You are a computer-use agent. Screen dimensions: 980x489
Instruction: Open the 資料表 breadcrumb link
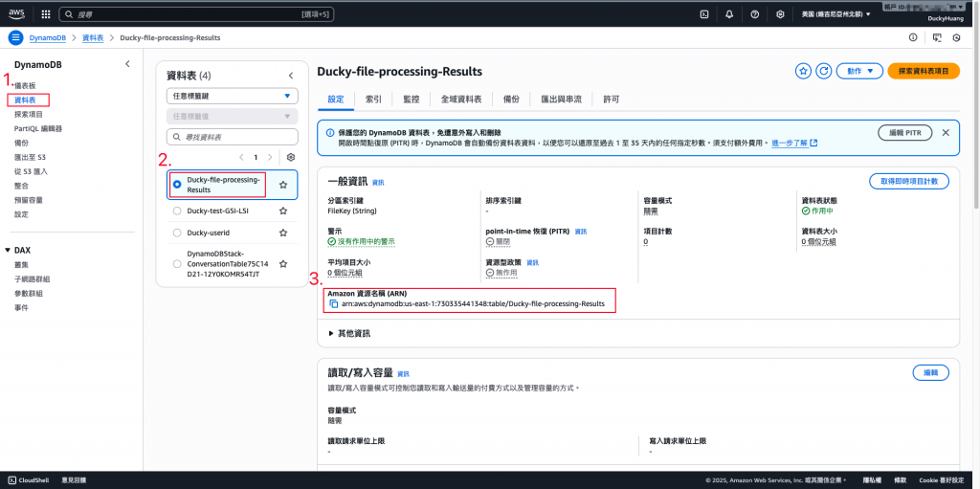coord(93,37)
